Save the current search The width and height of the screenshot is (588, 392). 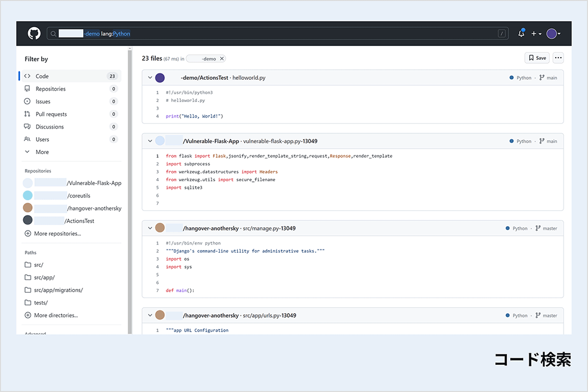[x=537, y=58]
